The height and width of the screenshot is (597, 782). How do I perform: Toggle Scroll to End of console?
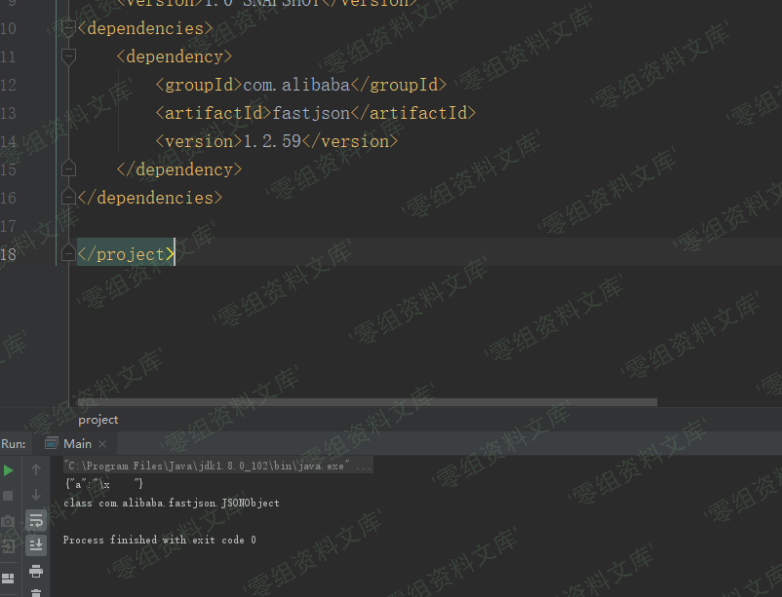[x=36, y=546]
